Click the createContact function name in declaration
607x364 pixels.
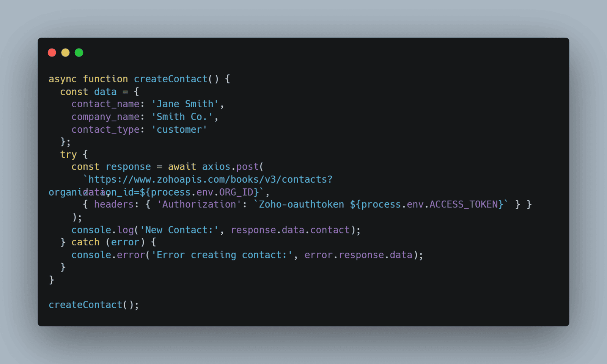pyautogui.click(x=171, y=79)
